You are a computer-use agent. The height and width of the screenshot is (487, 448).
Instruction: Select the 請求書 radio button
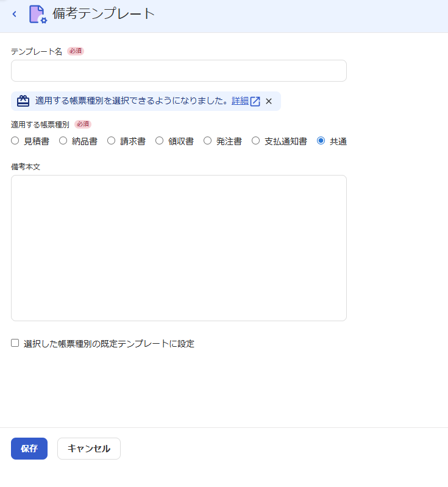point(111,141)
